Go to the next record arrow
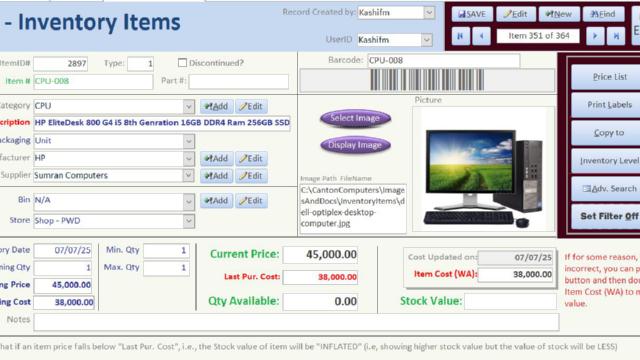640x360 pixels. [595, 36]
